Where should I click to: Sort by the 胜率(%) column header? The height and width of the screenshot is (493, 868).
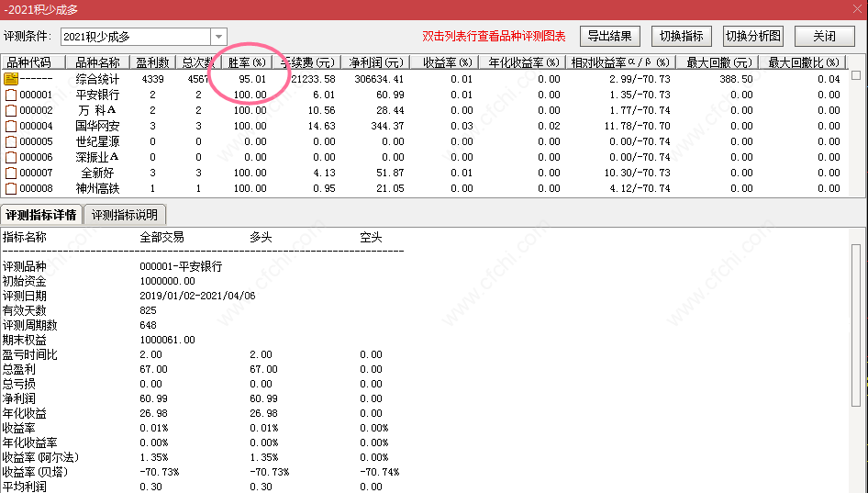pos(246,62)
